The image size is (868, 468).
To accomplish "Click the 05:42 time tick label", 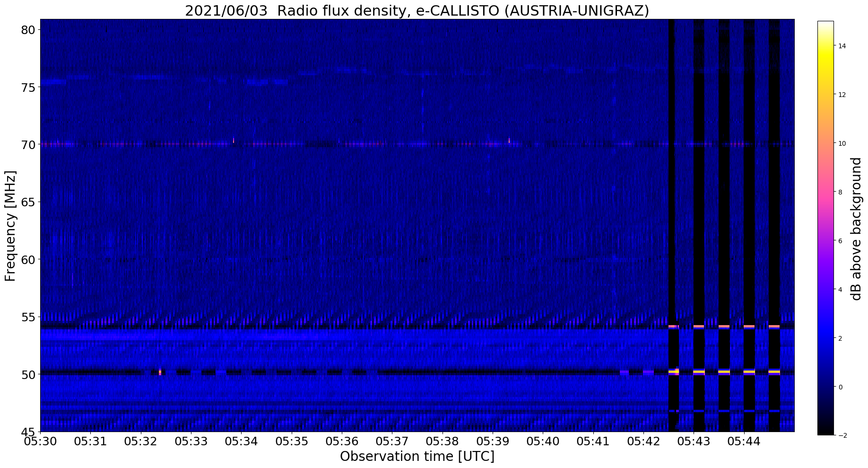I will (x=643, y=442).
